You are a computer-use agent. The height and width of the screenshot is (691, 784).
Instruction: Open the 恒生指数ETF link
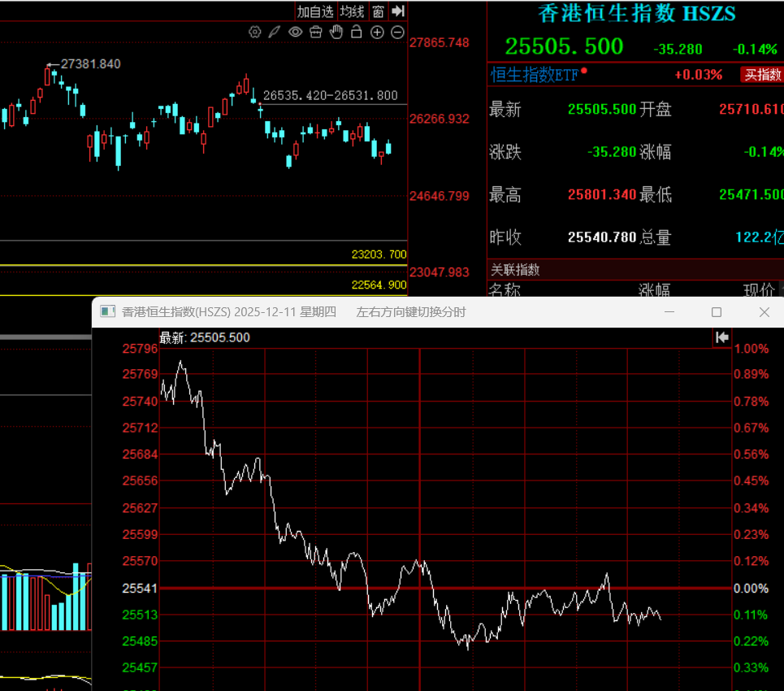coord(535,75)
